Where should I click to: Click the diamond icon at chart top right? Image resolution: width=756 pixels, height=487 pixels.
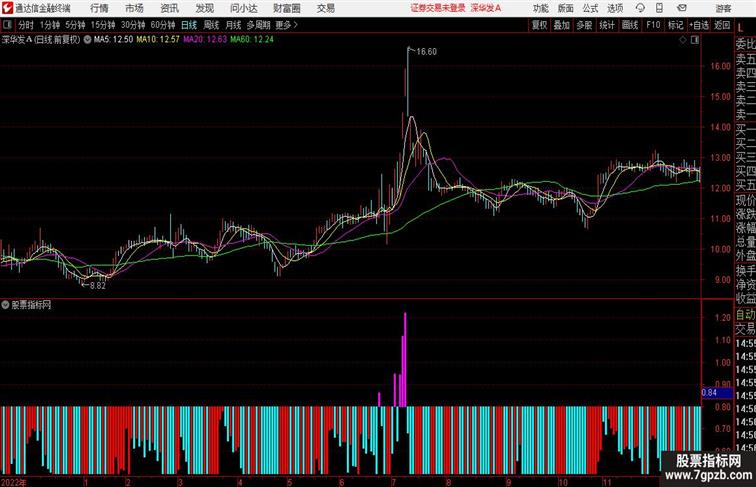(x=683, y=40)
